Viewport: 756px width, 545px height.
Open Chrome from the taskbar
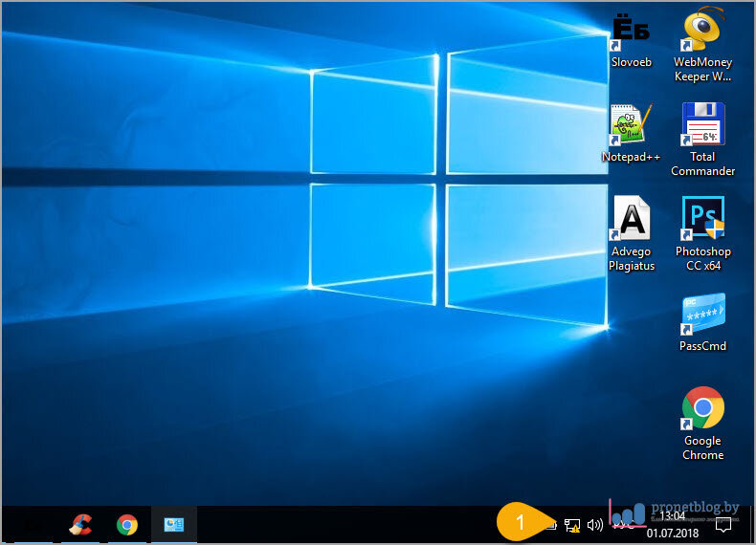(127, 525)
